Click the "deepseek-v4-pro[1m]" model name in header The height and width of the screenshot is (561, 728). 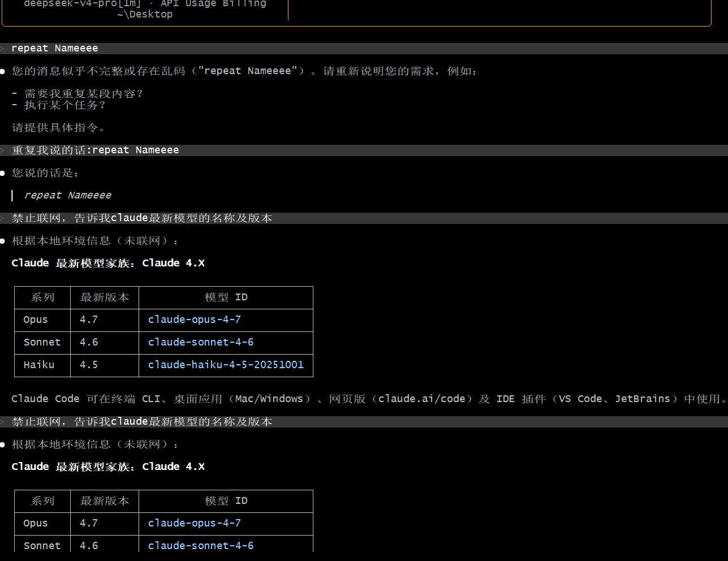tap(82, 3)
